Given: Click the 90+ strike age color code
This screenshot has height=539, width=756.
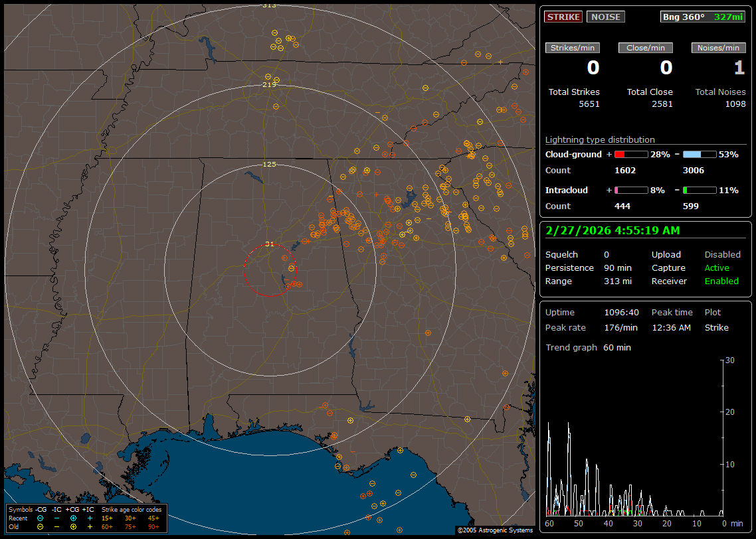Looking at the screenshot, I should tap(153, 526).
